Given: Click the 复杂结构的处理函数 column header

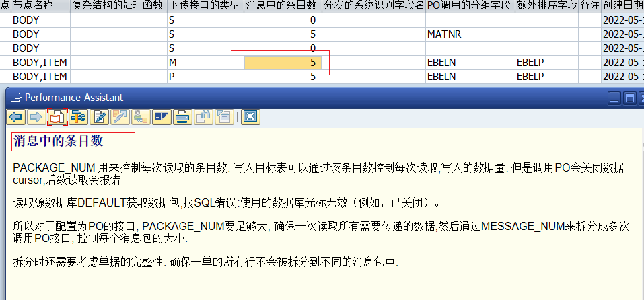Looking at the screenshot, I should point(118,6).
